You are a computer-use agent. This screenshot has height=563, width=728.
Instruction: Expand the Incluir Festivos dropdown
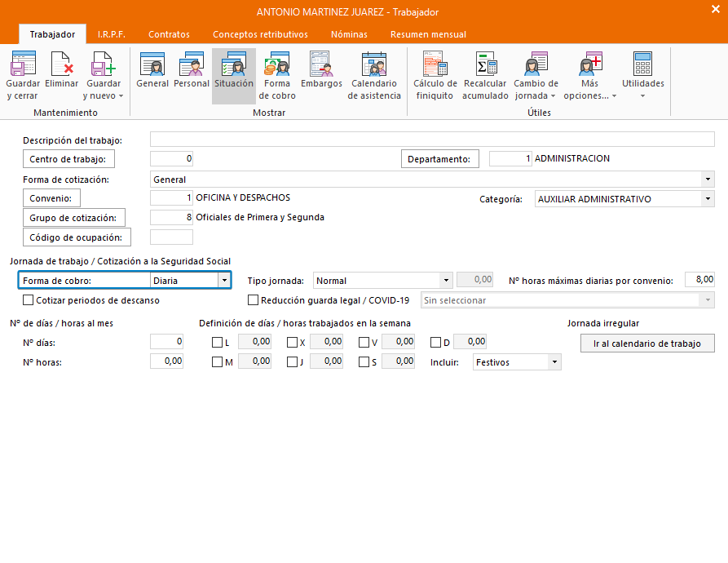(554, 361)
